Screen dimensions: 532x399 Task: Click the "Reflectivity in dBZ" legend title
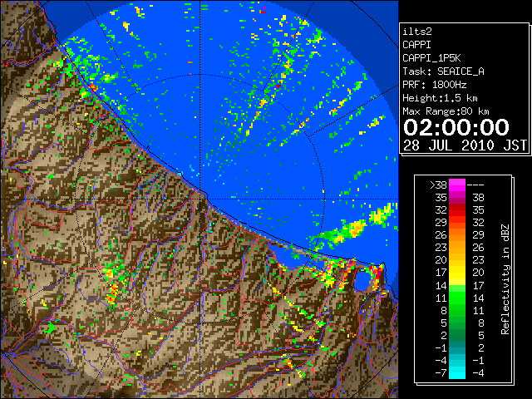505,279
